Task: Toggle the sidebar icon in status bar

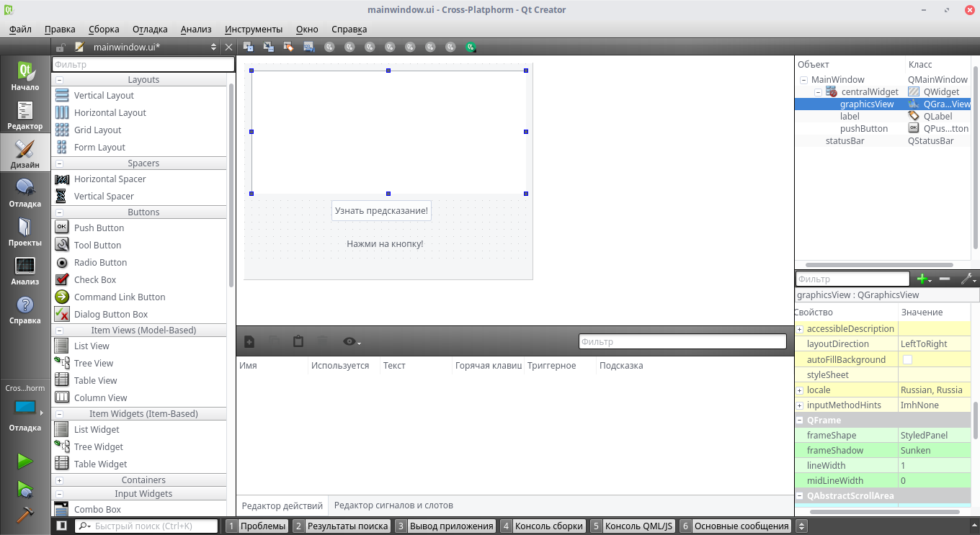Action: coord(61,526)
